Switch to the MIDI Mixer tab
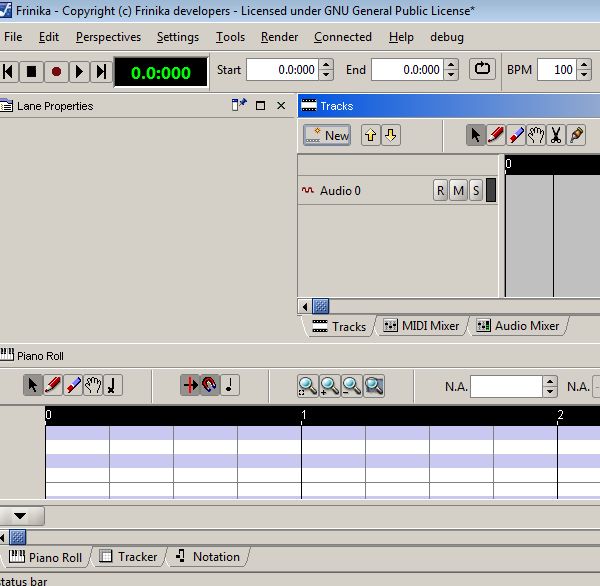The image size is (600, 586). pyautogui.click(x=421, y=326)
